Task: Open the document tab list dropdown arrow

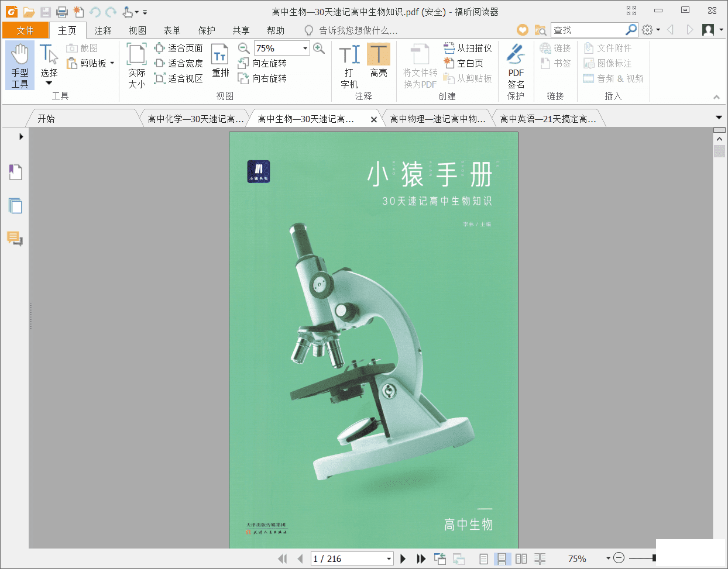Action: pos(719,118)
